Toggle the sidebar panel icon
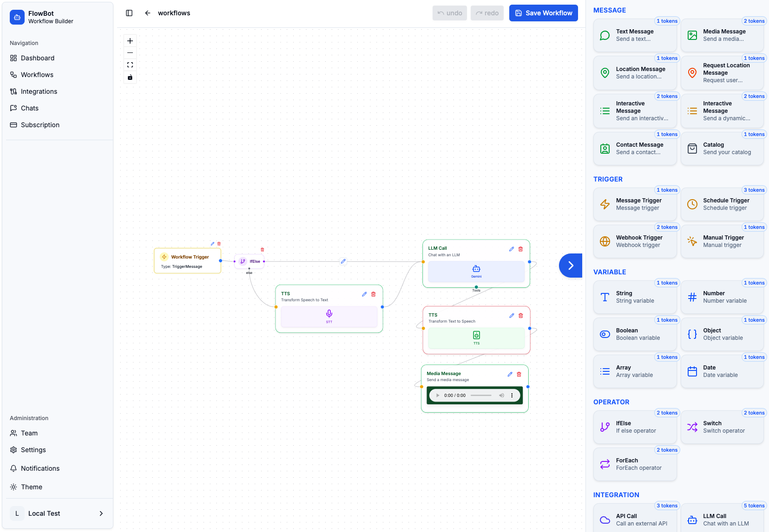The image size is (769, 532). (129, 13)
